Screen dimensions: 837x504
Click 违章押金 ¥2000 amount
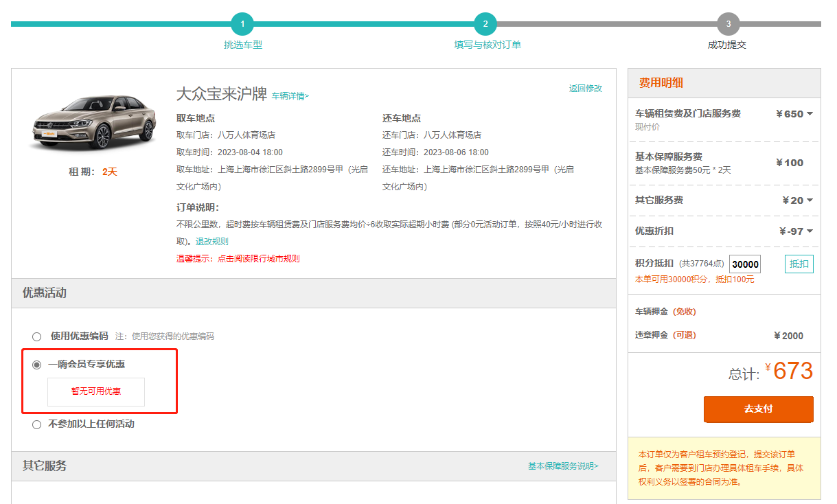pos(788,336)
